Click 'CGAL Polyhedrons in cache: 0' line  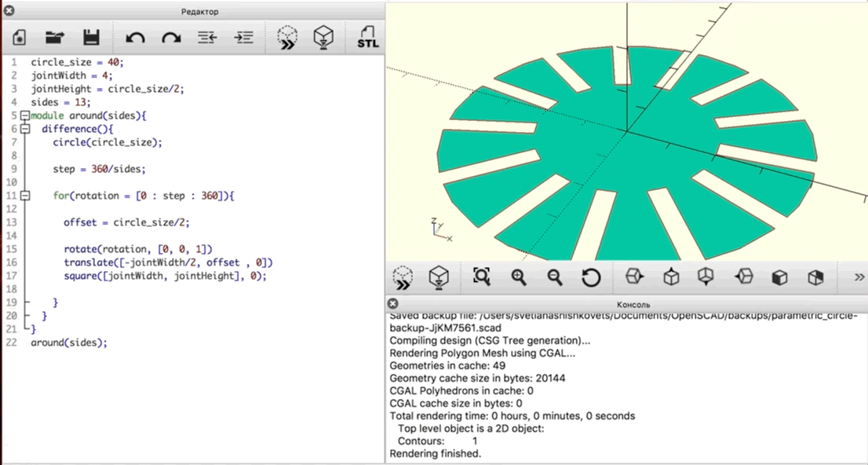(461, 390)
